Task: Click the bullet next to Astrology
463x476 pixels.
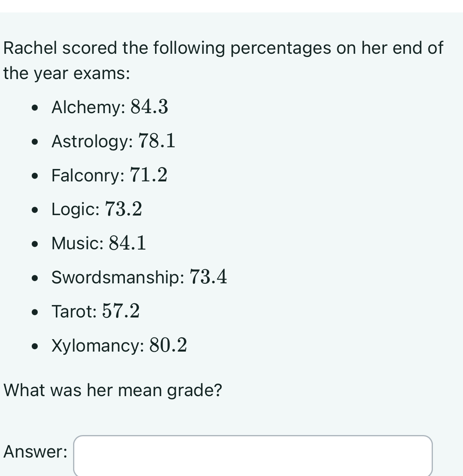Action: pyautogui.click(x=35, y=142)
